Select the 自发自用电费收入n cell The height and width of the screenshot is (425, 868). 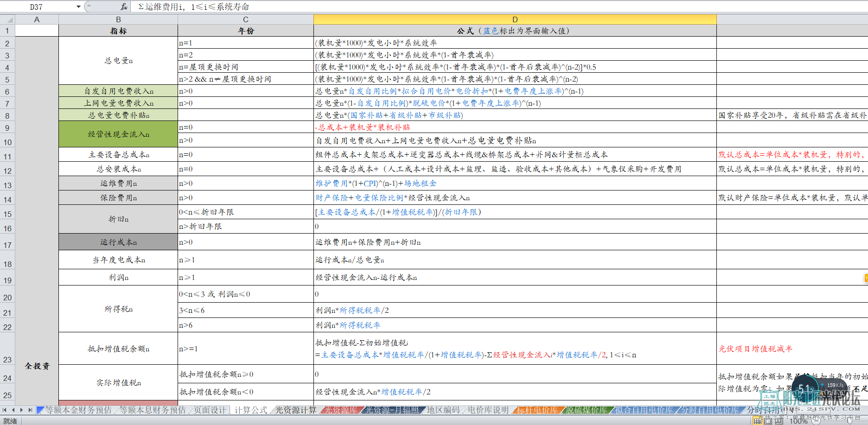[118, 91]
